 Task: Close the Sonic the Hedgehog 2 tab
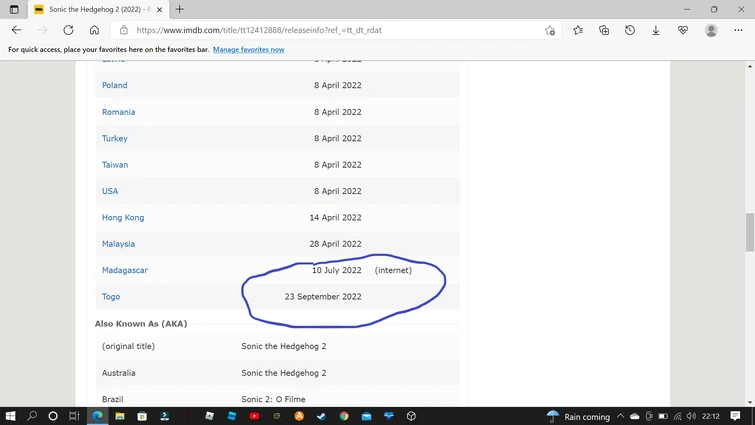click(x=159, y=9)
